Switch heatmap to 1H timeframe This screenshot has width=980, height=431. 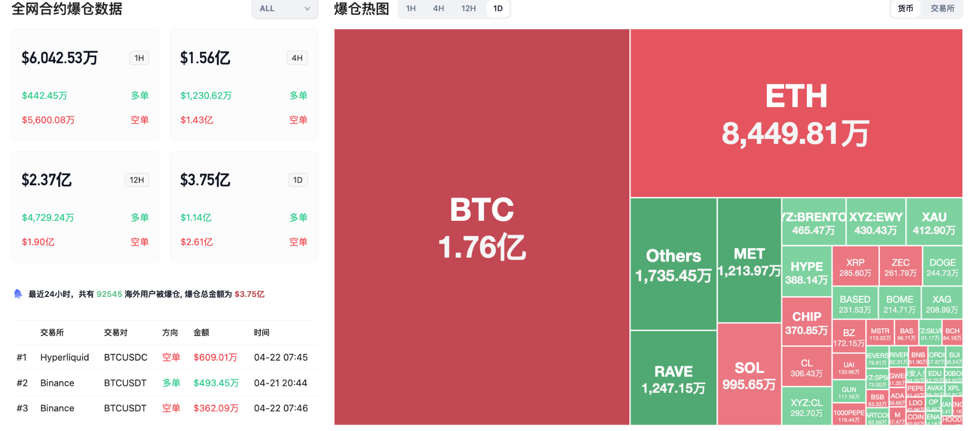[411, 9]
